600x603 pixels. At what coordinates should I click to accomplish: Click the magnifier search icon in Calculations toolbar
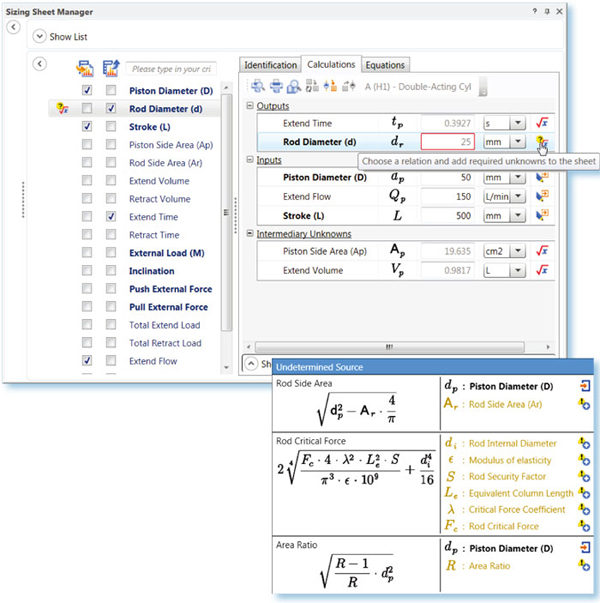coord(294,86)
